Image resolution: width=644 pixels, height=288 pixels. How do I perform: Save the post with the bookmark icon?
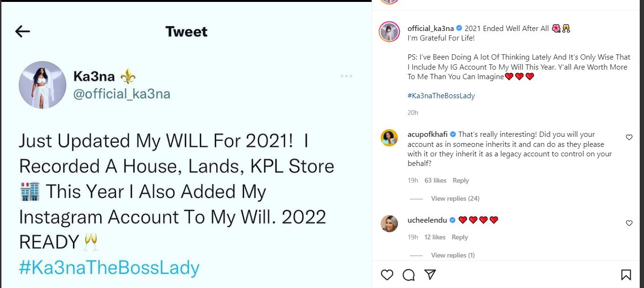click(626, 275)
